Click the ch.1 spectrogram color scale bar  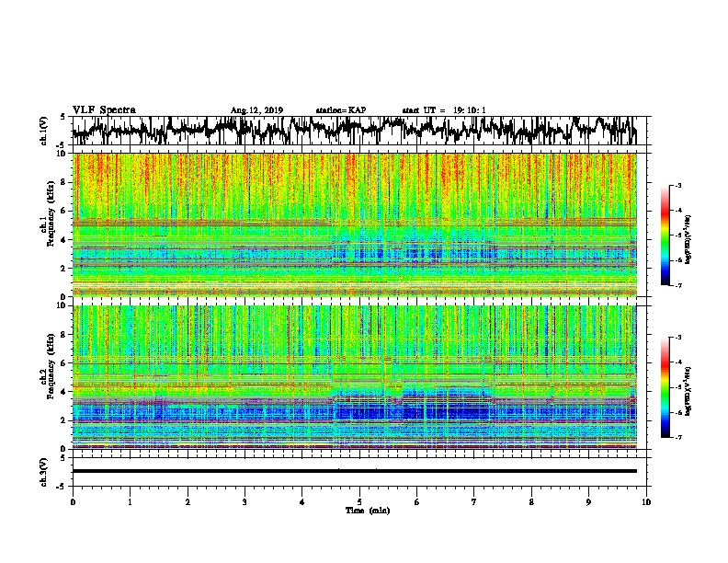[x=665, y=236]
